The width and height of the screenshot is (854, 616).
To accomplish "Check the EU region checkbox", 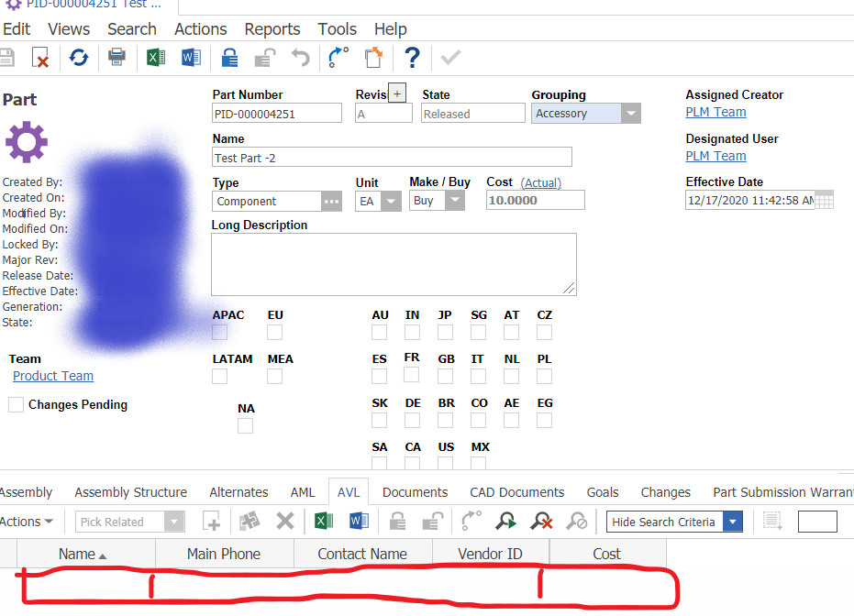I will [x=275, y=333].
